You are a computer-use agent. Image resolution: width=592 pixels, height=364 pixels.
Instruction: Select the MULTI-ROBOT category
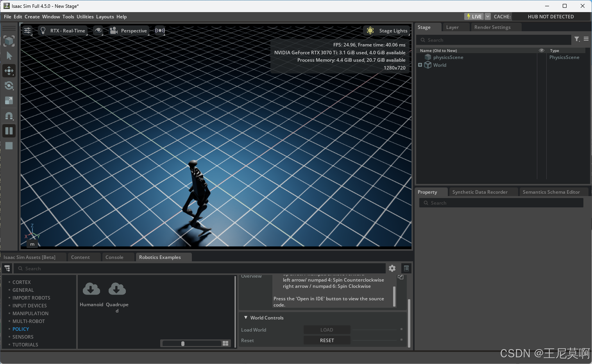[29, 321]
